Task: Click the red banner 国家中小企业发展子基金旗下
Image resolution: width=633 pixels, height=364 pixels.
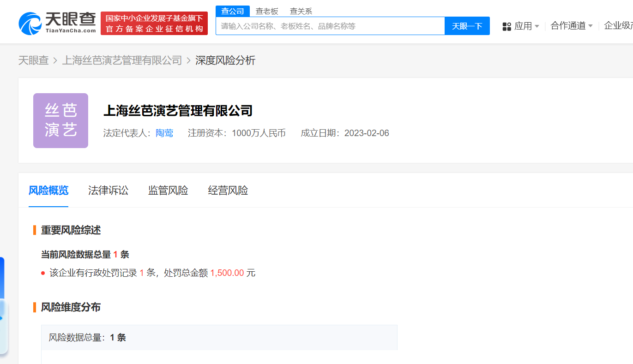Action: pos(154,24)
